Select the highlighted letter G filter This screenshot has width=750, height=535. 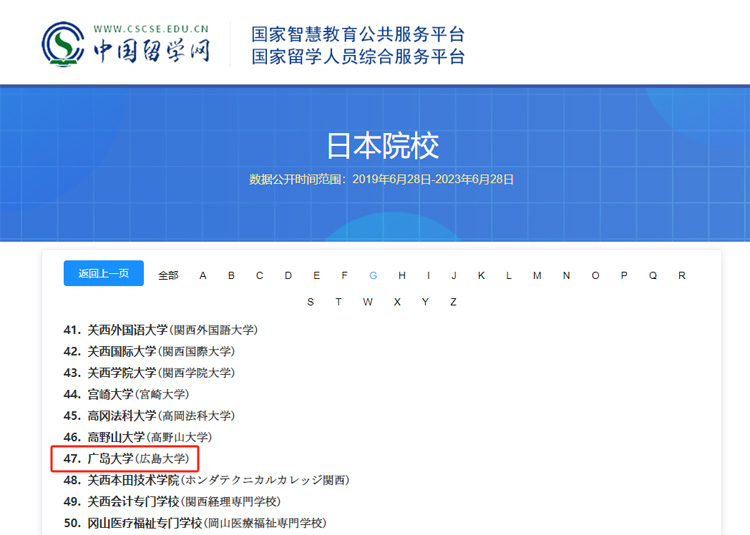click(373, 275)
